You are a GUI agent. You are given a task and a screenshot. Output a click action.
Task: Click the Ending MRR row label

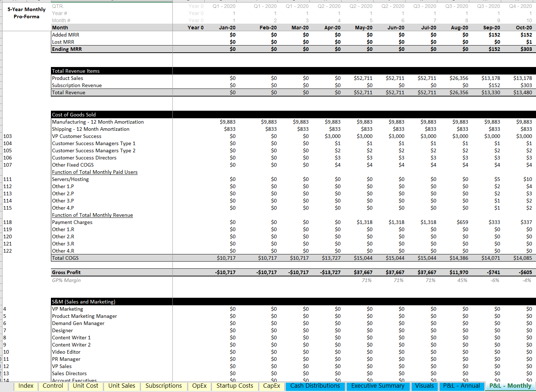pos(67,49)
